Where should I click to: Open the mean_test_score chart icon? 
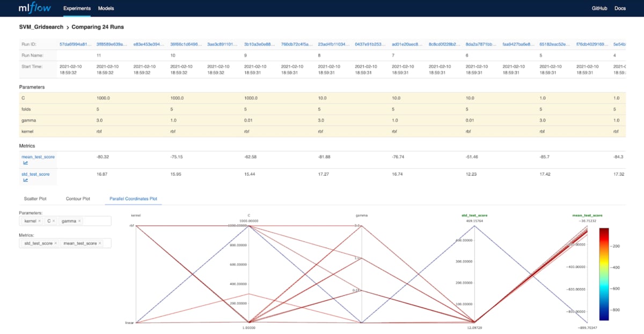pos(25,163)
